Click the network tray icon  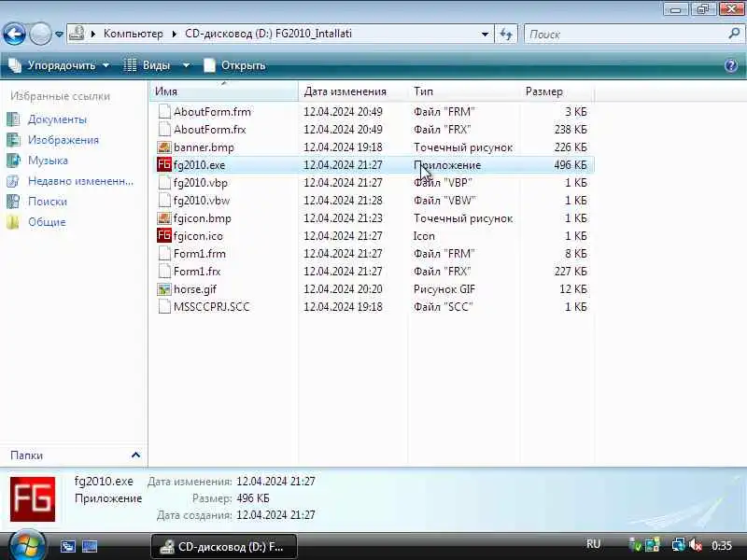coord(678,545)
